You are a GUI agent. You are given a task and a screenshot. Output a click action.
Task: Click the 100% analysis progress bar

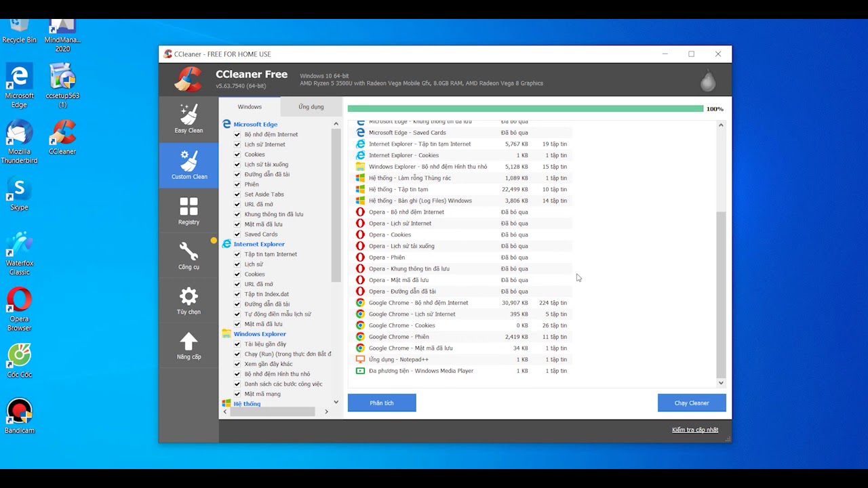click(x=526, y=108)
